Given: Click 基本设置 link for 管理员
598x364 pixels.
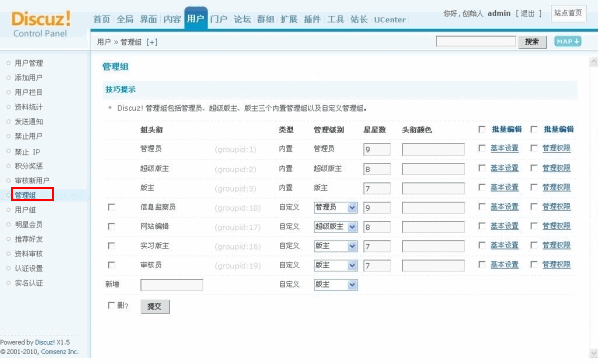Looking at the screenshot, I should tap(504, 148).
